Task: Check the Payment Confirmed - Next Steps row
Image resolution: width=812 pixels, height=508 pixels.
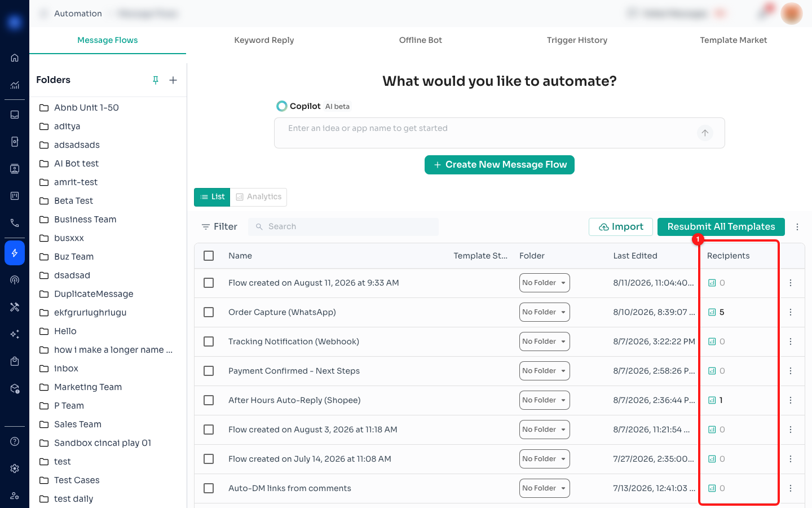Action: [209, 371]
